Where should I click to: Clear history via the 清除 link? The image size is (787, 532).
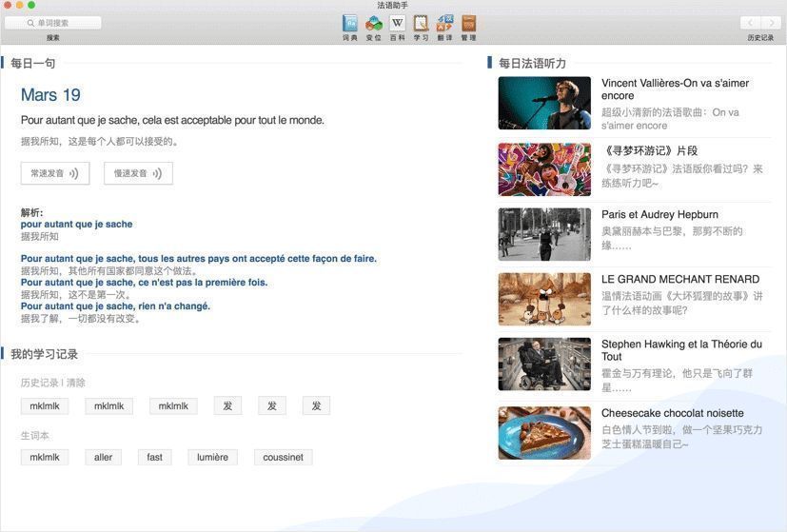coord(76,383)
